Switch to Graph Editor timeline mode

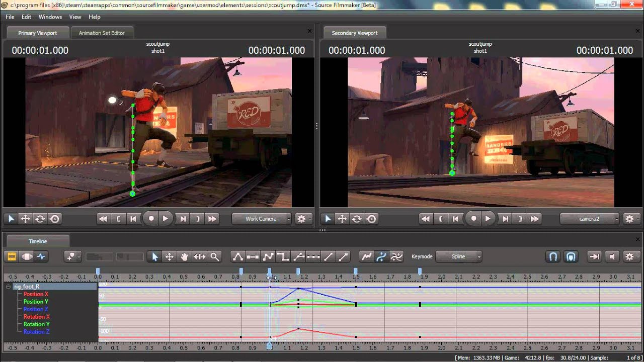tap(41, 256)
